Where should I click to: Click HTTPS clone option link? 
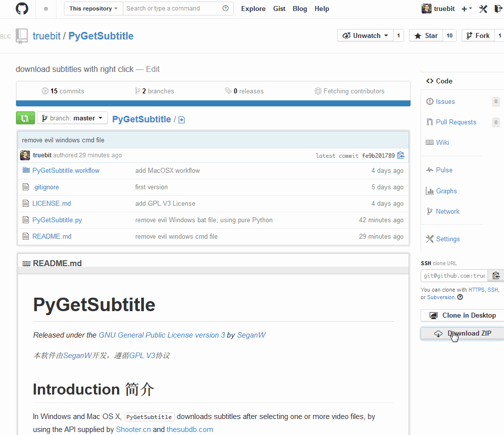pyautogui.click(x=477, y=290)
